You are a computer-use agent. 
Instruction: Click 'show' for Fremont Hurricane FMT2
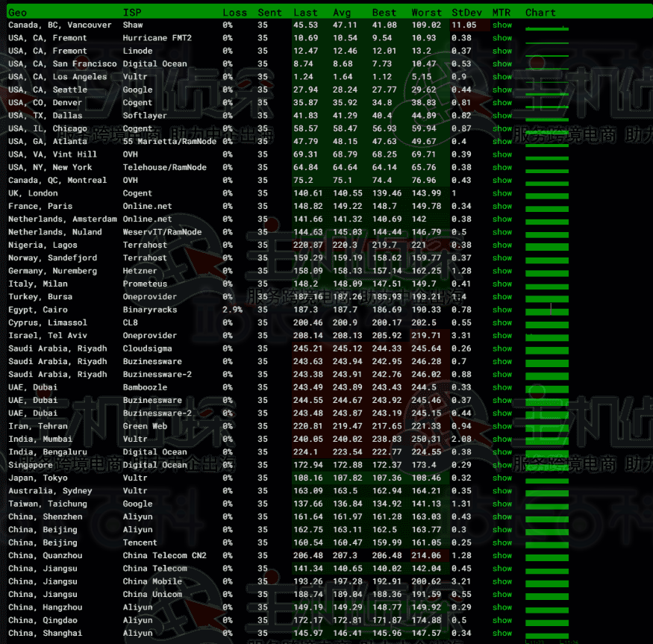(502, 38)
